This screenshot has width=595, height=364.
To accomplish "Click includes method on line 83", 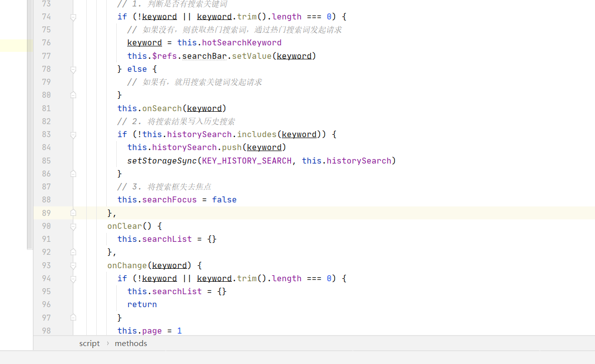I will coord(257,134).
